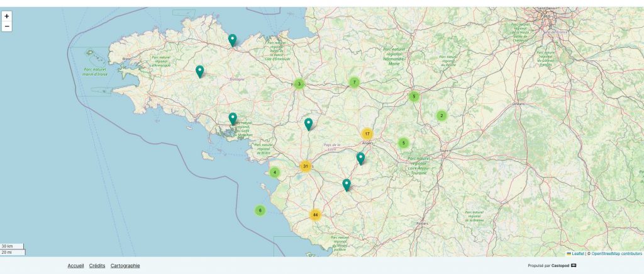
Task: Open the Crédits link
Action: 97,266
